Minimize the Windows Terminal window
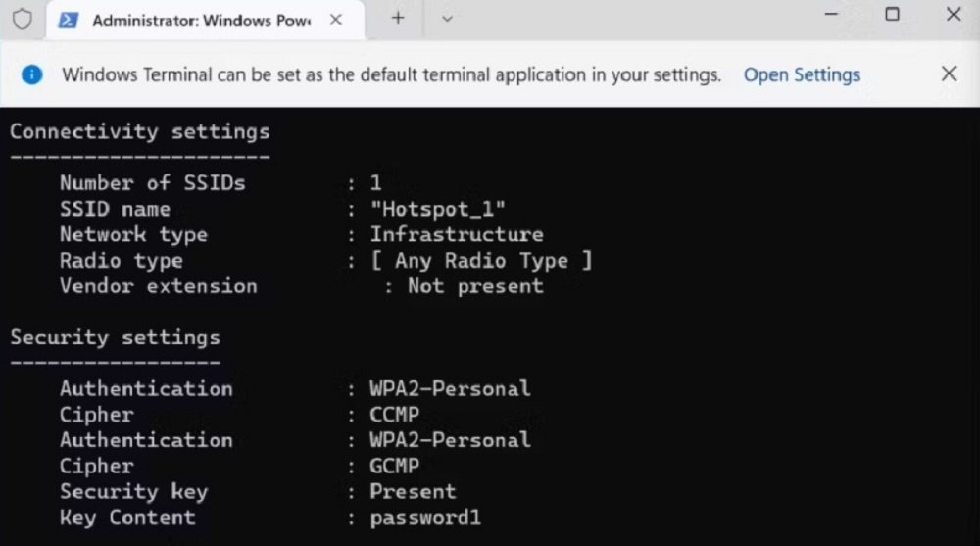Screen dimensions: 980x546 click(x=831, y=14)
